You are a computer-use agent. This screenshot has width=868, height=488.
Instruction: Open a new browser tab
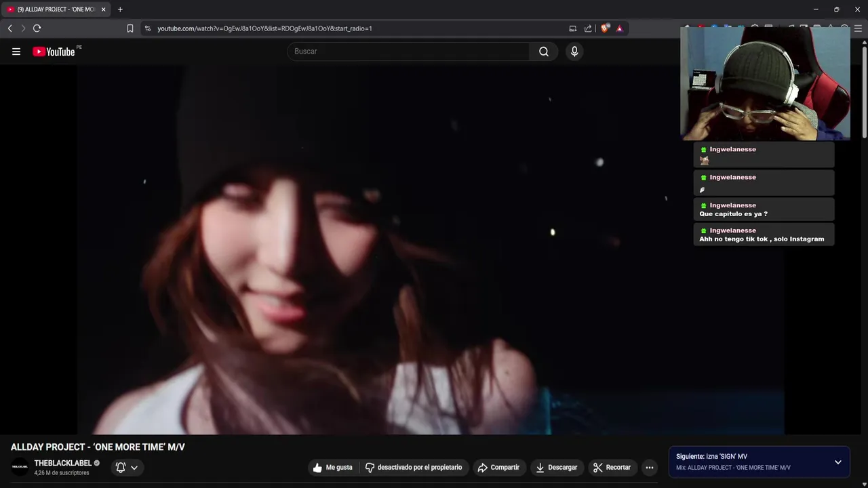[x=120, y=9]
